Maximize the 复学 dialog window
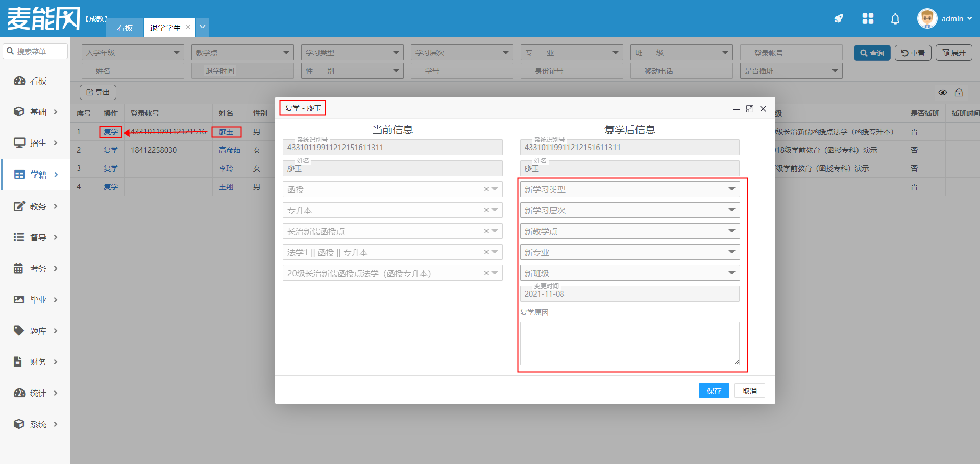The width and height of the screenshot is (980, 464). 749,109
